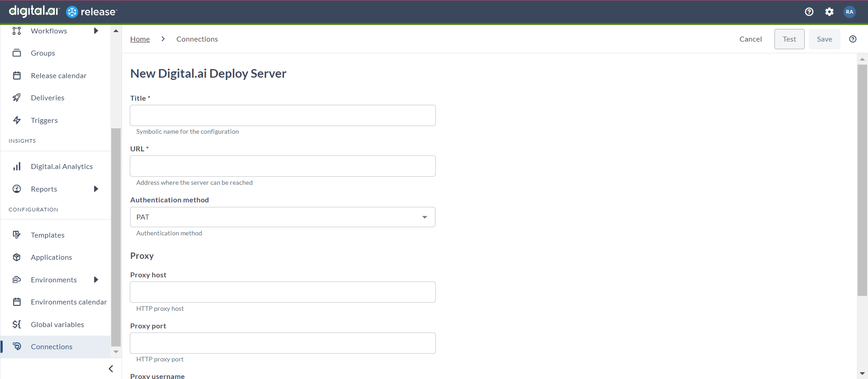Open the Workflows menu item
Image resolution: width=868 pixels, height=379 pixels.
point(49,31)
